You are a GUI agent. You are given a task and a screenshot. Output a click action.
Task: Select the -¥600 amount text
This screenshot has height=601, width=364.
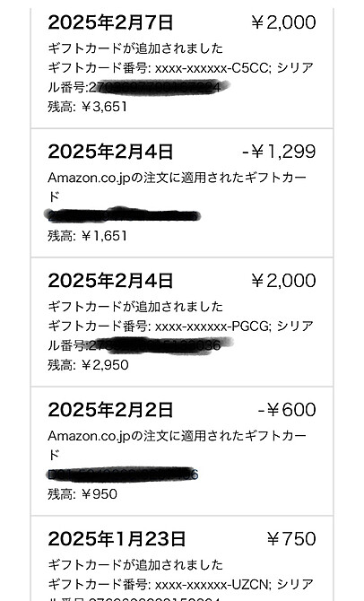point(287,410)
